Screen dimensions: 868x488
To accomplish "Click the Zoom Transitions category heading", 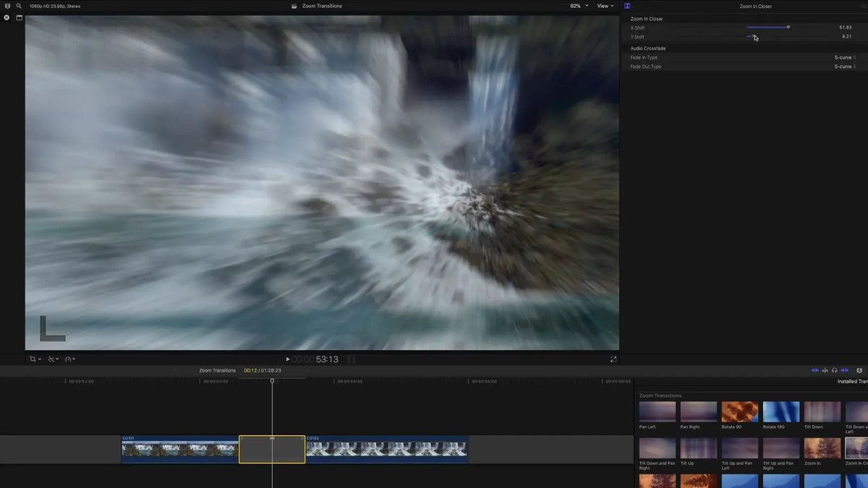I will click(660, 395).
